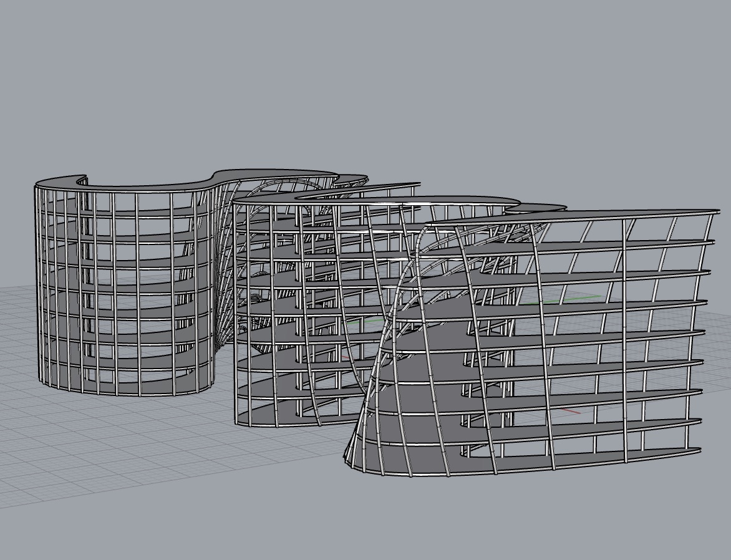The height and width of the screenshot is (560, 731).
Task: Click the red X-axis line near the right tower
Action: pyautogui.click(x=571, y=411)
